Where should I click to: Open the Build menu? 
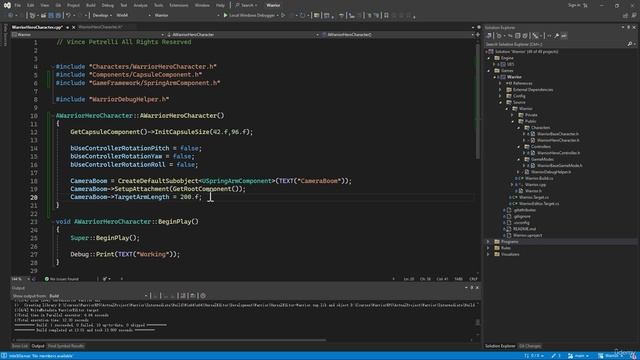click(91, 5)
